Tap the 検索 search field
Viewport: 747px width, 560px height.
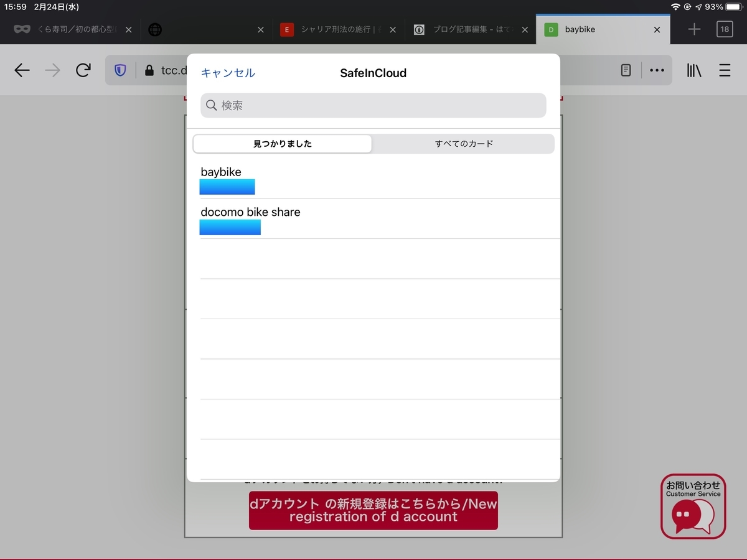coord(374,105)
